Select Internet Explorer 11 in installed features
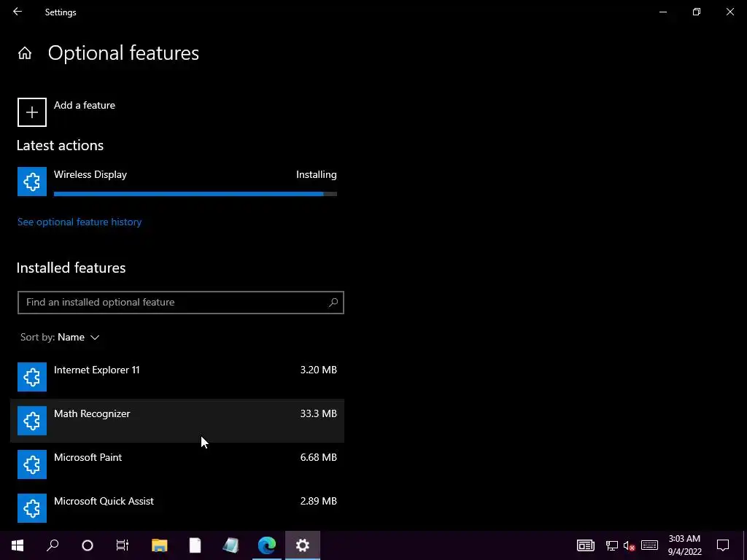 pyautogui.click(x=177, y=377)
